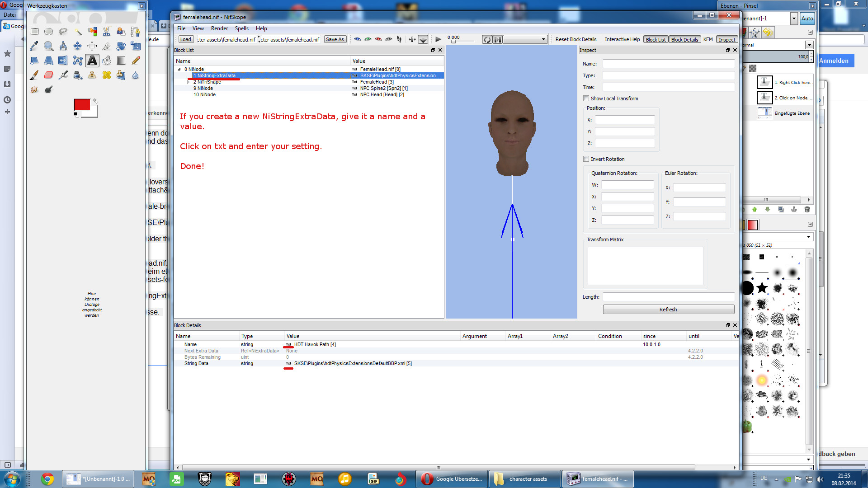Open the Datei menu in the browser
This screenshot has height=488, width=868.
pyautogui.click(x=9, y=15)
